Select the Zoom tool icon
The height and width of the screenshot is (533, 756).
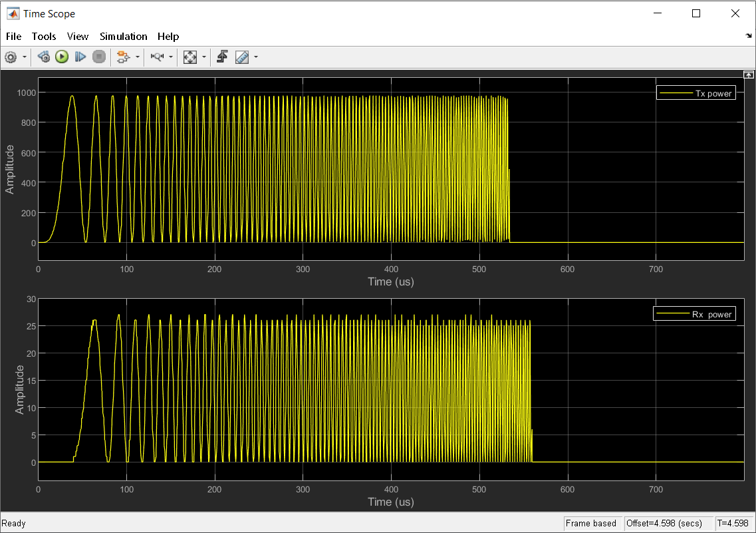[x=157, y=57]
